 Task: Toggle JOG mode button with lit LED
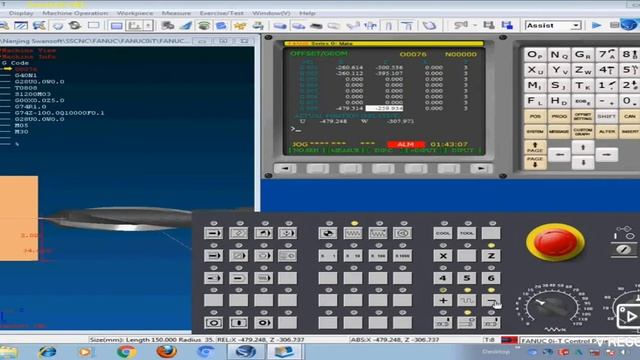coord(353,233)
